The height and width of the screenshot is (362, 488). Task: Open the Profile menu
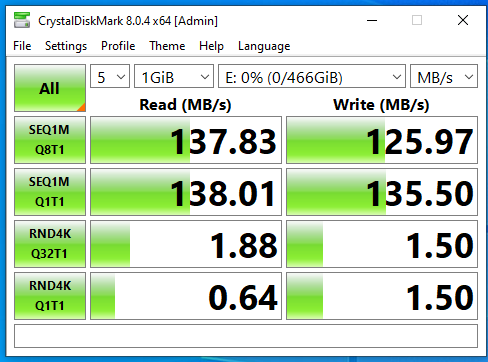(118, 46)
